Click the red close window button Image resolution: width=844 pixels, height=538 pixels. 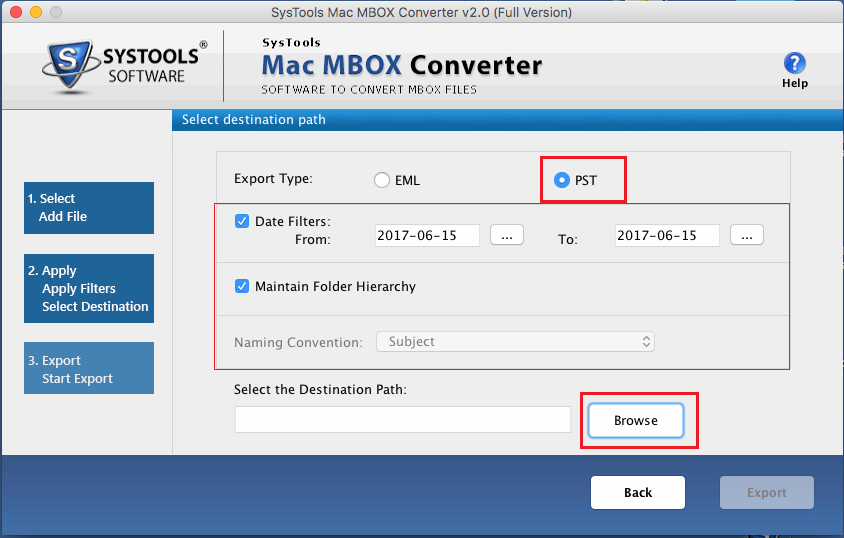14,13
